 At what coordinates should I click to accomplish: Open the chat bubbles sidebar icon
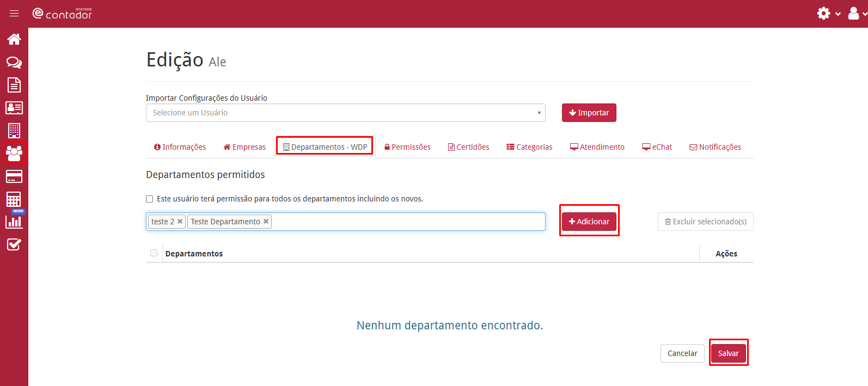pyautogui.click(x=14, y=62)
